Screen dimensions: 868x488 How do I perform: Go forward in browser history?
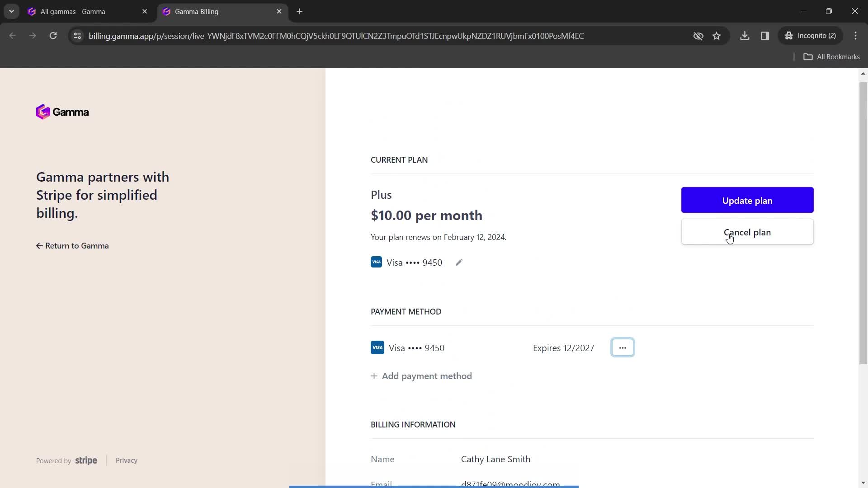coord(33,36)
